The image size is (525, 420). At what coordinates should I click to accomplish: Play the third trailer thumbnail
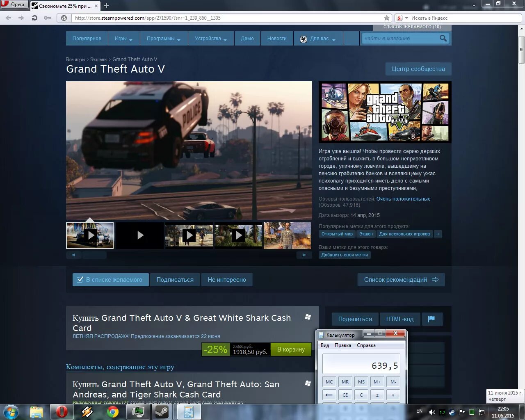189,235
